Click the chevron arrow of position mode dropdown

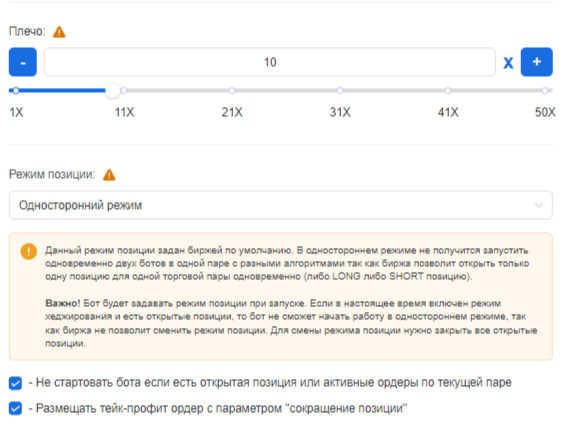coord(539,205)
